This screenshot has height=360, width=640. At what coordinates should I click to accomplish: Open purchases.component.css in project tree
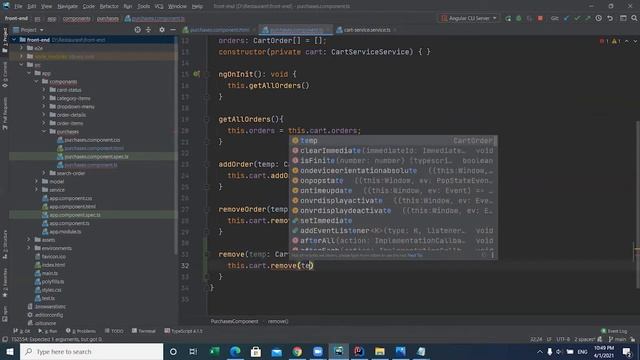point(89,140)
